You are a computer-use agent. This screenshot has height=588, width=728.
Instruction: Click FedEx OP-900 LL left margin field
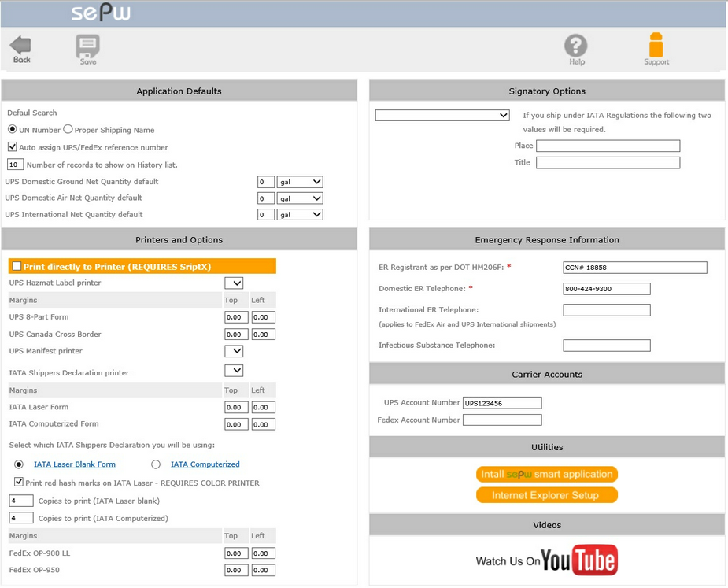[263, 553]
